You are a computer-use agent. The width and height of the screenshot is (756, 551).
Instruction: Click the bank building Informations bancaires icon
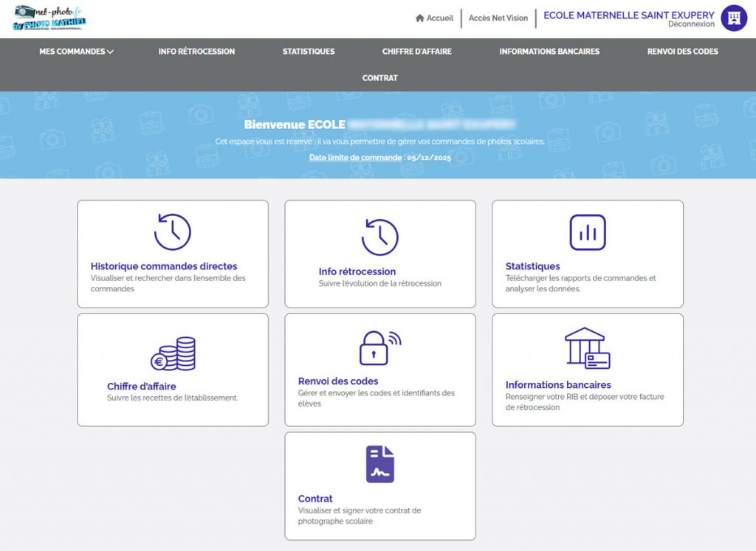[587, 348]
